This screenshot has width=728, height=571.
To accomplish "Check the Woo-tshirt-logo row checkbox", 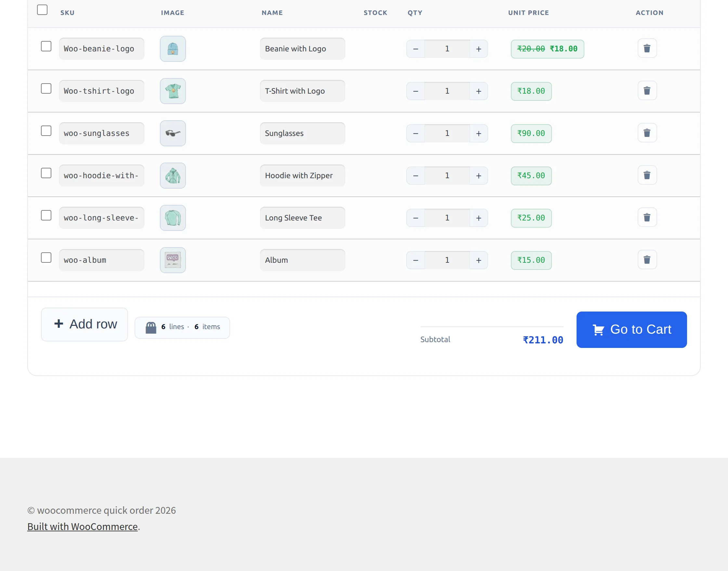I will [x=46, y=88].
